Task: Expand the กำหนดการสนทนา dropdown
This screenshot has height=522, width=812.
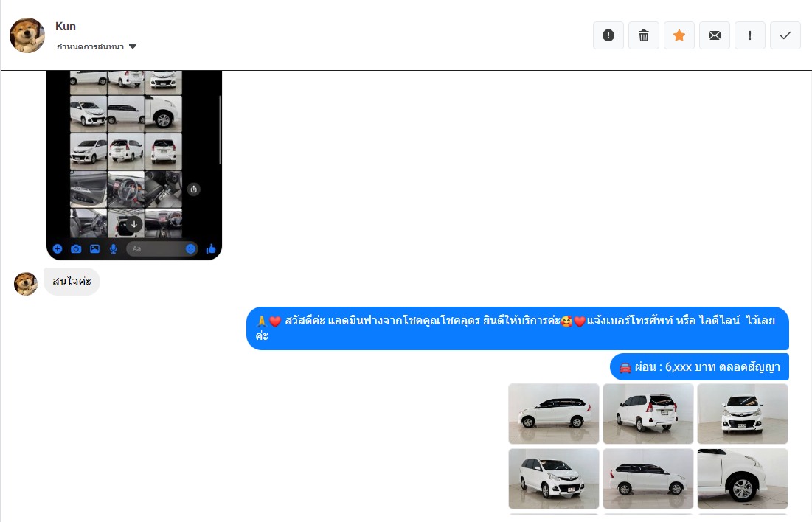Action: [97, 46]
